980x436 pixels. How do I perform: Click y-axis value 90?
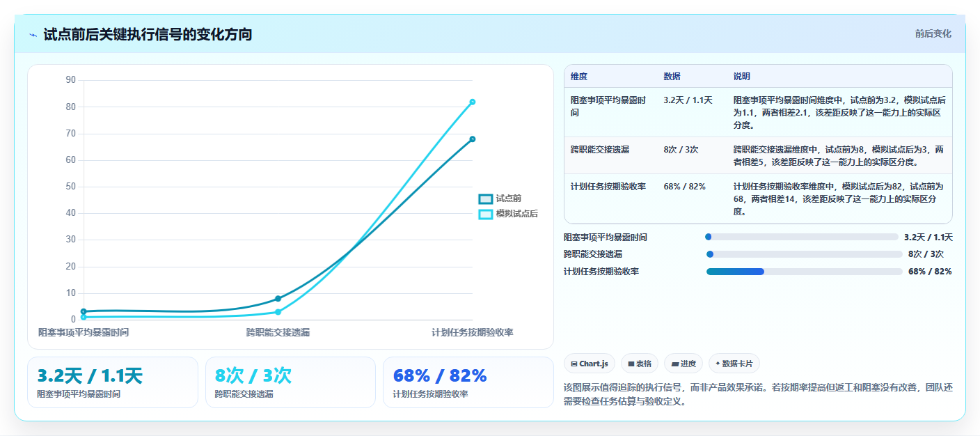[x=70, y=80]
